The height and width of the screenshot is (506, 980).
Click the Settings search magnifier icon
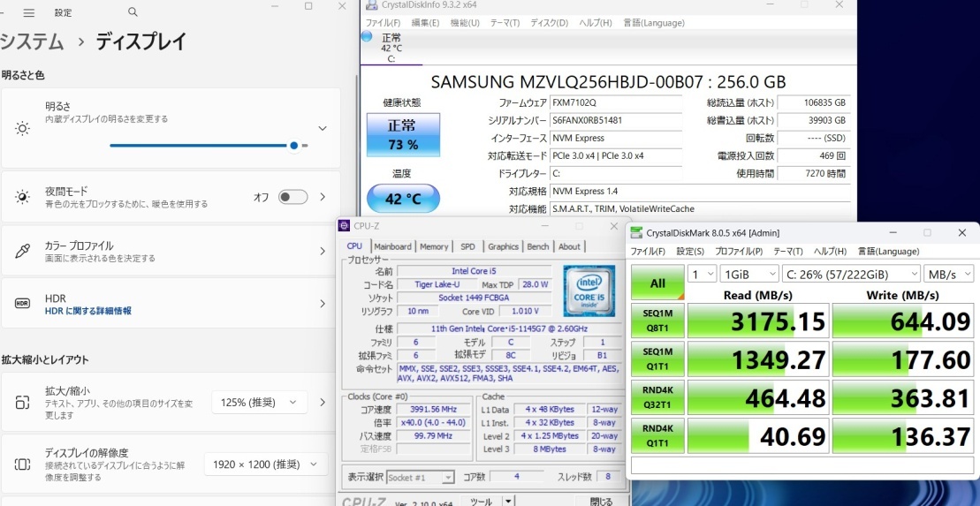[132, 11]
